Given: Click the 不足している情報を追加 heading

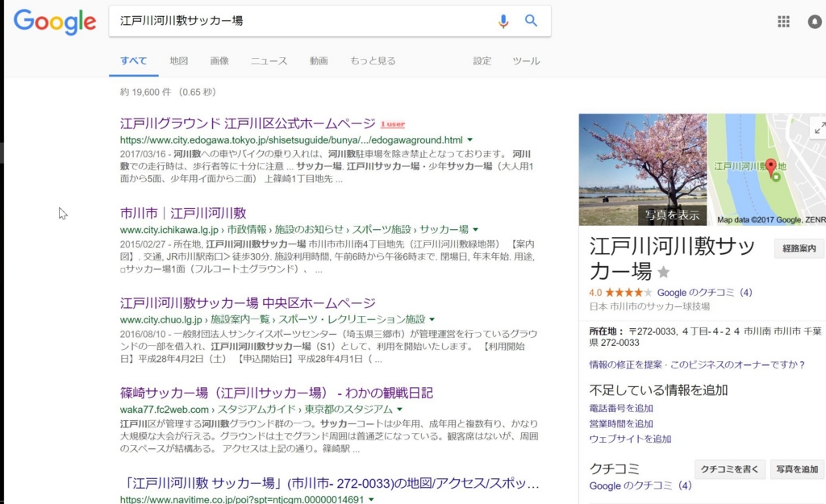Looking at the screenshot, I should pos(658,390).
